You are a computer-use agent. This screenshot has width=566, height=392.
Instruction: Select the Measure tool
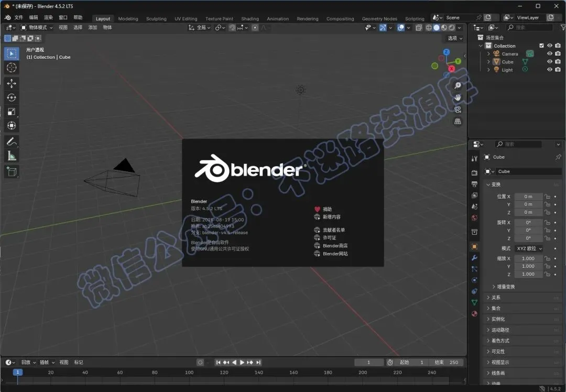click(x=12, y=156)
